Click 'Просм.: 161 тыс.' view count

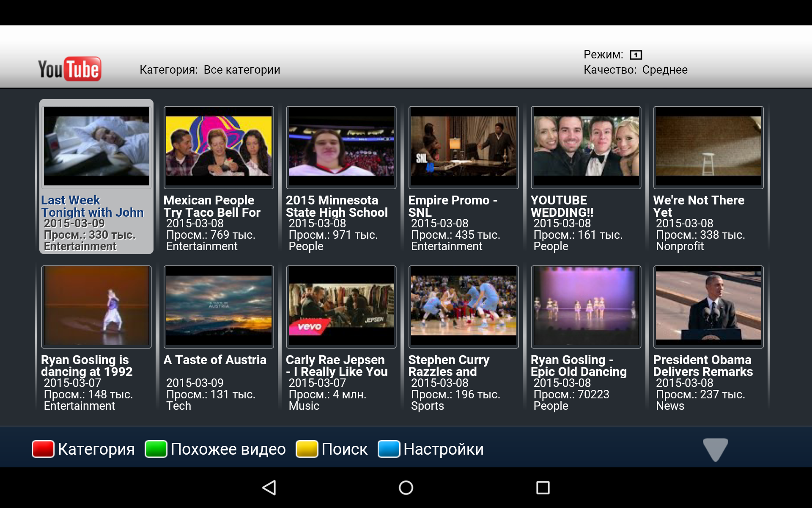click(x=578, y=235)
